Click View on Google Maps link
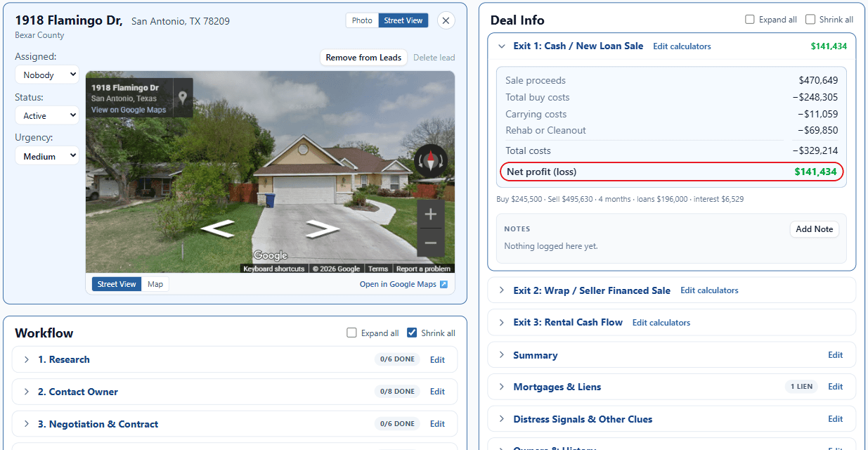Viewport: 868px width, 450px height. click(x=129, y=110)
